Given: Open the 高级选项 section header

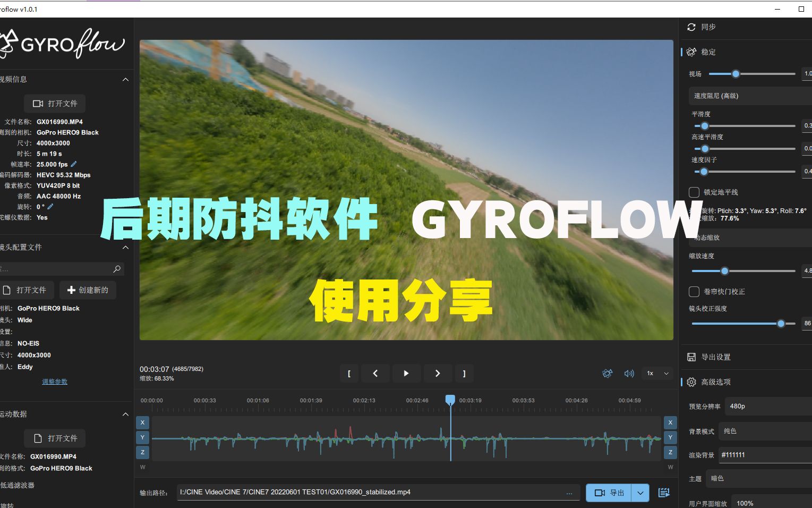Looking at the screenshot, I should (x=746, y=382).
